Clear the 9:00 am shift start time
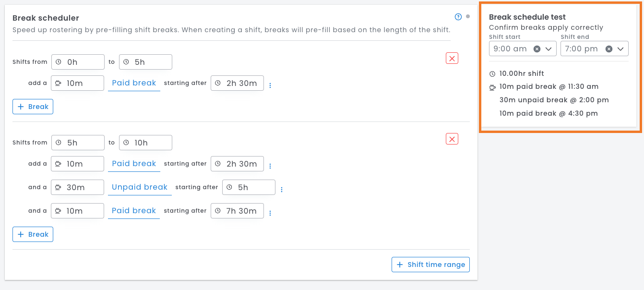This screenshot has width=644, height=290. (x=537, y=49)
